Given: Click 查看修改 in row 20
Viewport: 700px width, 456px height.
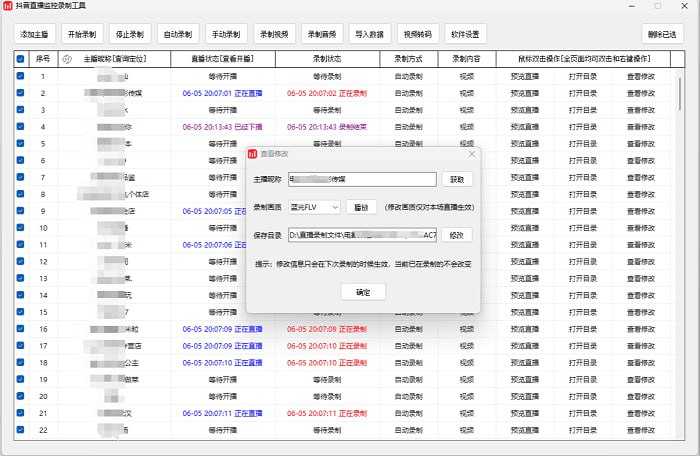Looking at the screenshot, I should tap(641, 396).
